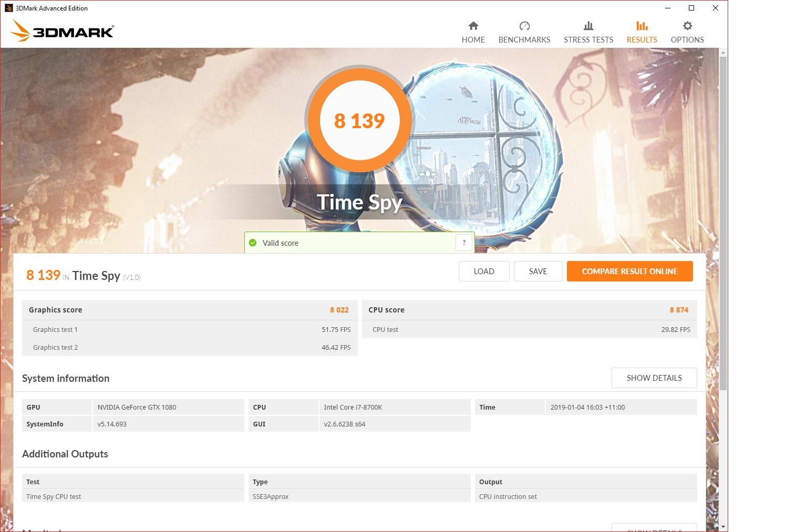This screenshot has width=807, height=532.
Task: Click COMPARE RESULT ONLINE button
Action: tap(629, 272)
